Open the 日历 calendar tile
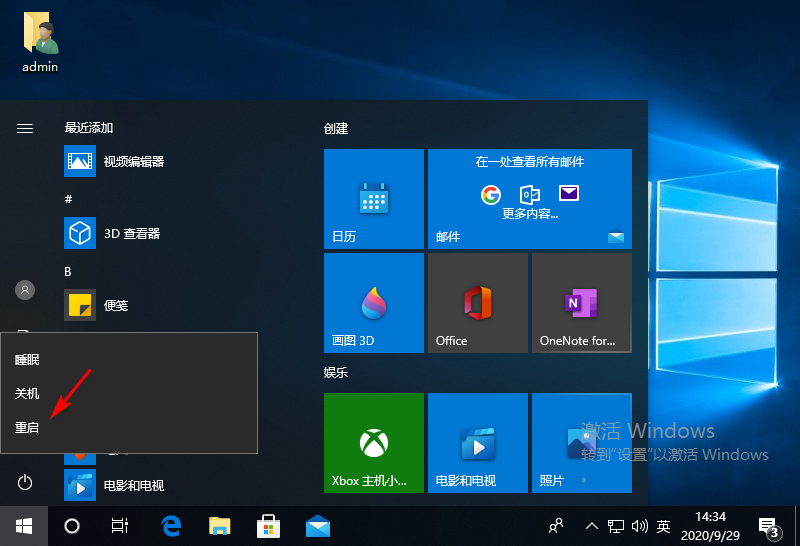This screenshot has height=546, width=800. (374, 199)
